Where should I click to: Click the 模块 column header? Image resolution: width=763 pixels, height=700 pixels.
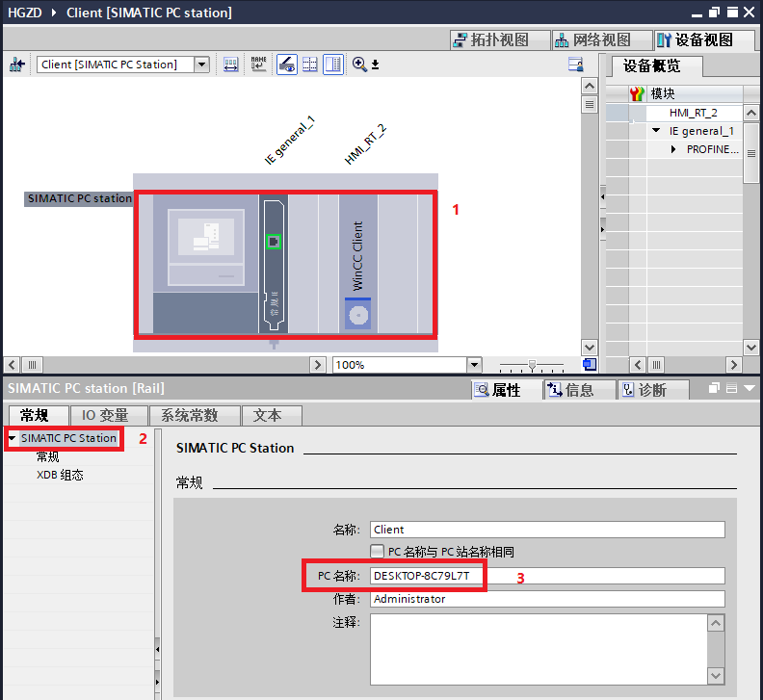695,93
